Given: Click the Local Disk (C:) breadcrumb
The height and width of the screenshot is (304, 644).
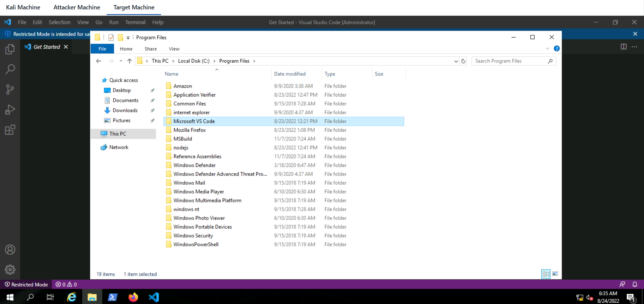Looking at the screenshot, I should (194, 61).
